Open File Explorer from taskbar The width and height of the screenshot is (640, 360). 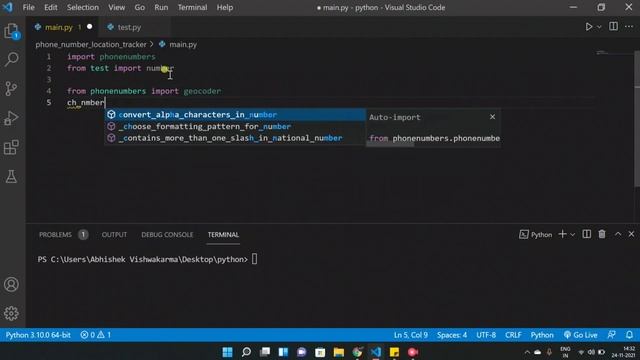pos(338,352)
